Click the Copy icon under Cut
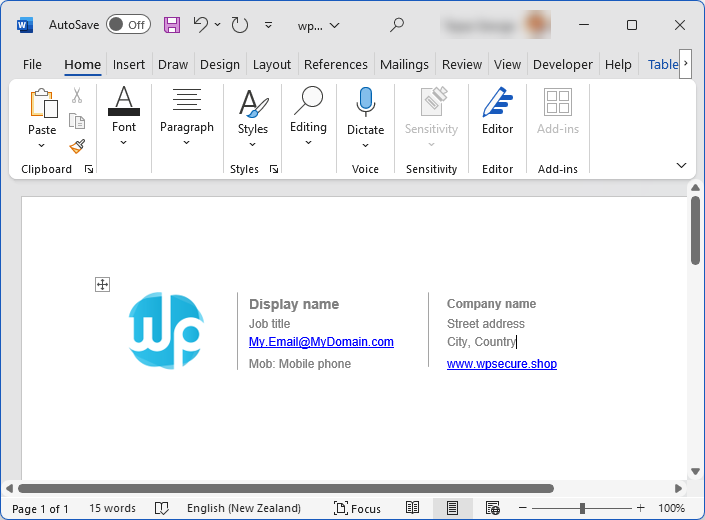The image size is (705, 520). 77,121
